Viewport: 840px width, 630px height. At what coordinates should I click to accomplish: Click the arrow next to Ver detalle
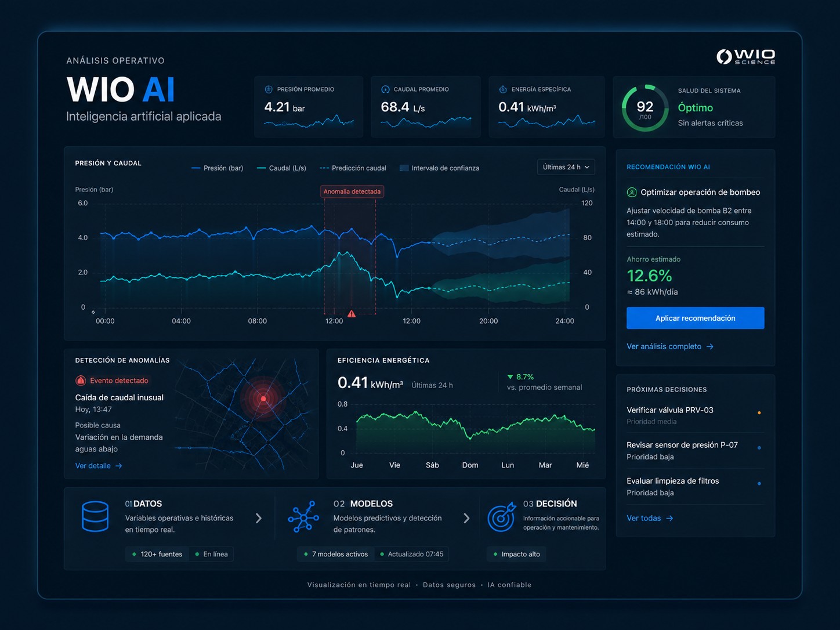click(119, 466)
